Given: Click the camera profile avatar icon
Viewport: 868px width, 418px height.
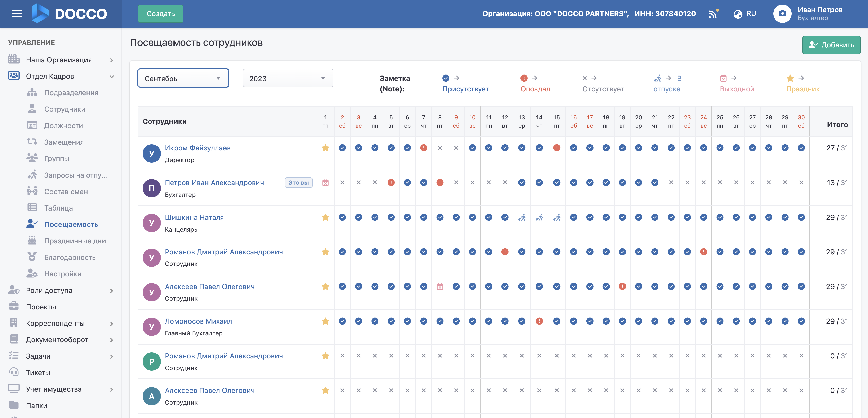Looking at the screenshot, I should [x=782, y=14].
